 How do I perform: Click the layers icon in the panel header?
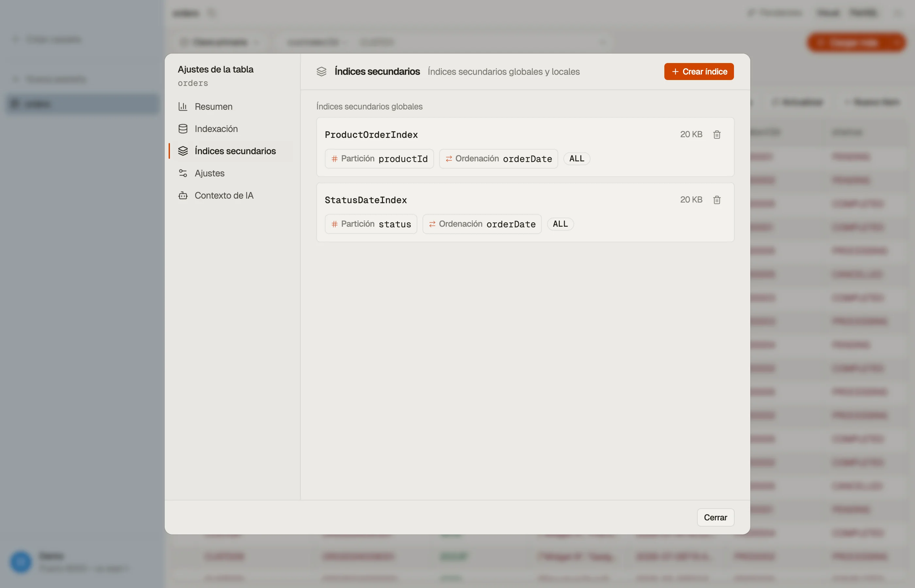coord(322,72)
